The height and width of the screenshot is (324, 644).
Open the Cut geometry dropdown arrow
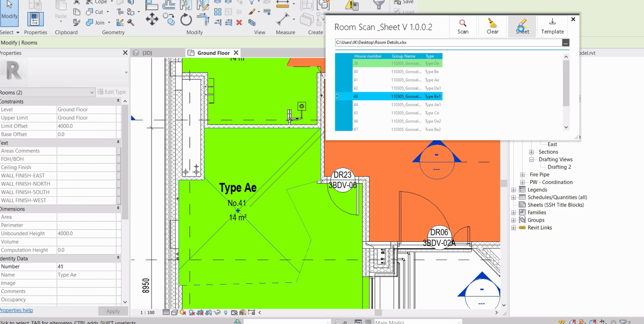108,12
